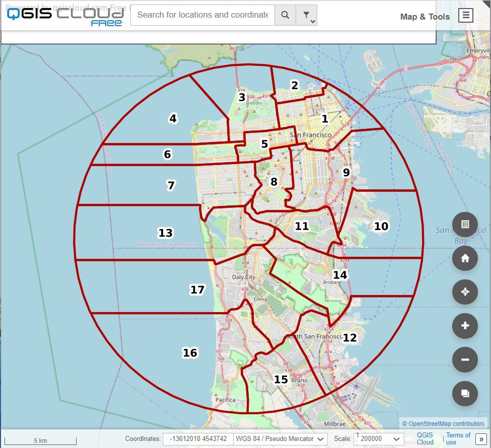Zoom out with the minus button
Viewport: 491px width, 448px height.
(x=465, y=360)
